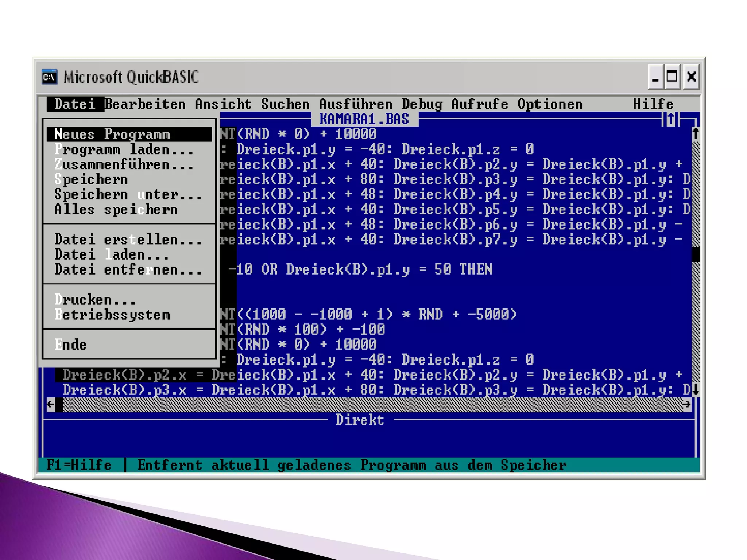The height and width of the screenshot is (560, 747).
Task: Open the Optionen menu
Action: point(550,104)
